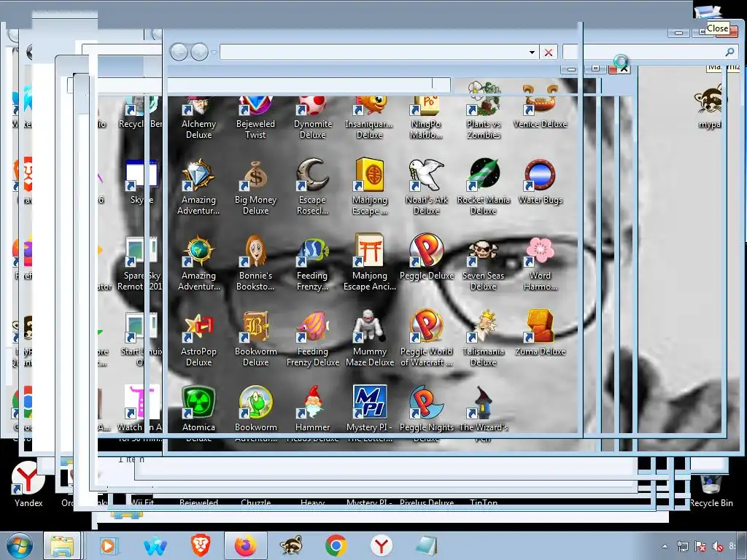Select the Big Money Deluxe money bag icon
The image size is (747, 560).
coord(256,175)
